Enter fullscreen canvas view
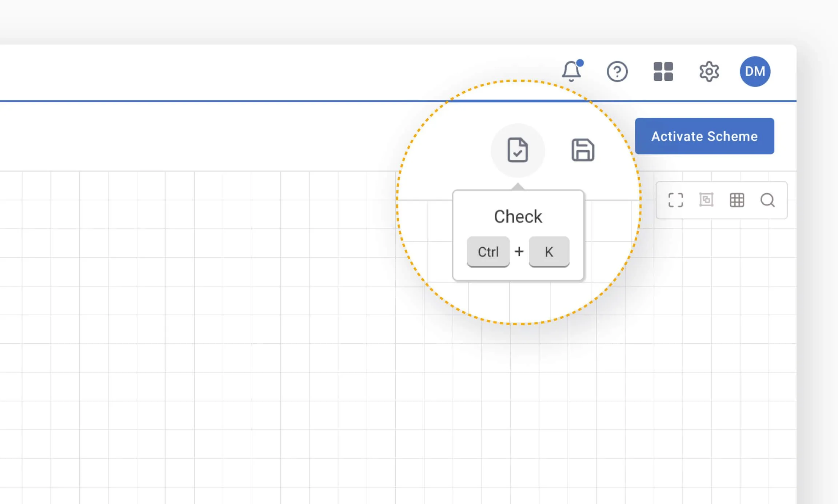 pyautogui.click(x=675, y=200)
